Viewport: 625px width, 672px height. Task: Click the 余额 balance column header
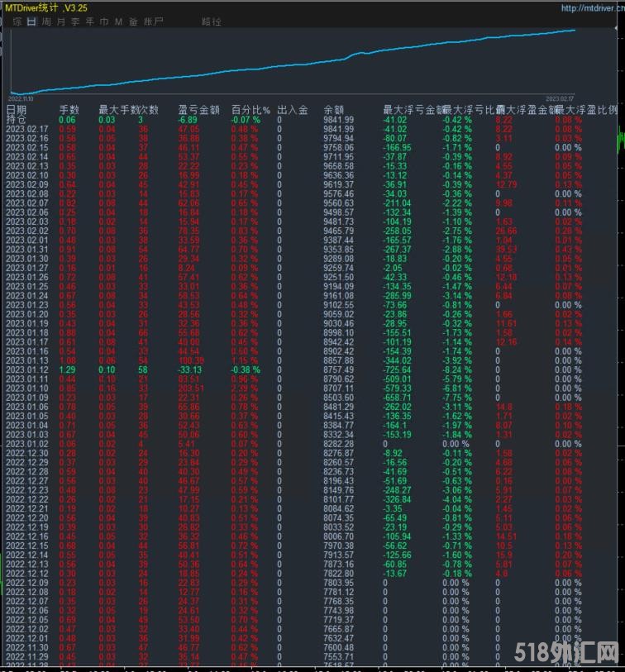(x=334, y=109)
